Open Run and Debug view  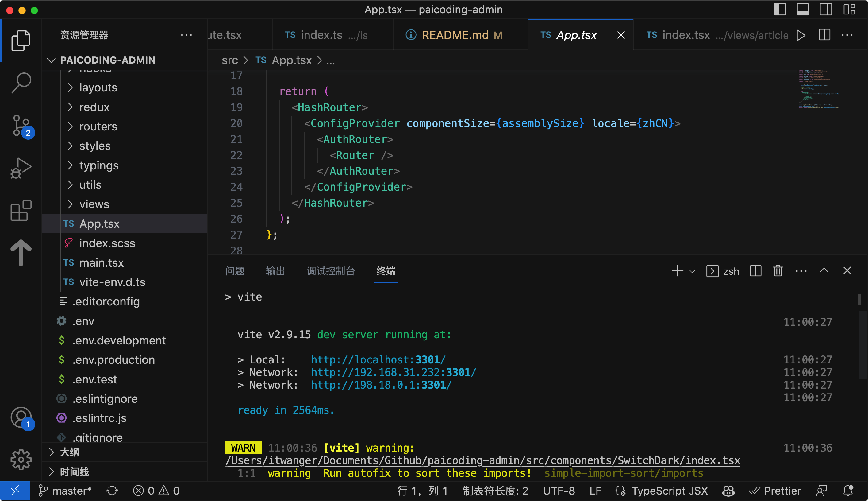[21, 168]
